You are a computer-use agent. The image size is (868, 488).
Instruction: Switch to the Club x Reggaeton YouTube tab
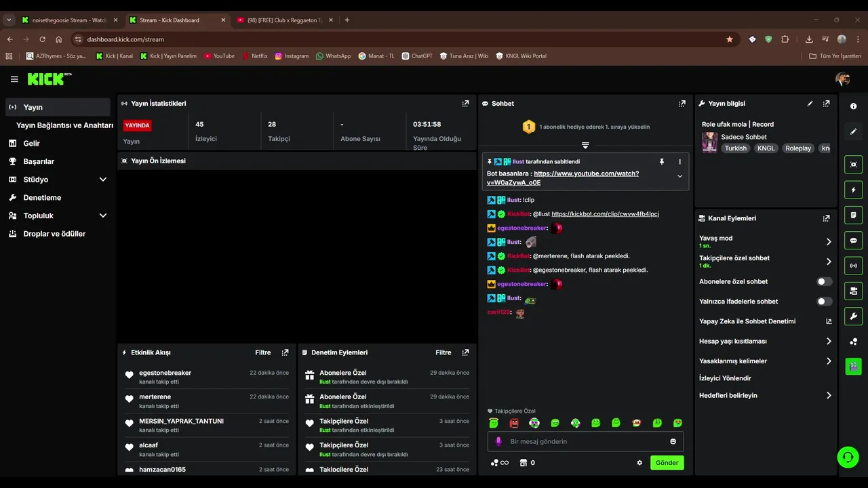[284, 20]
